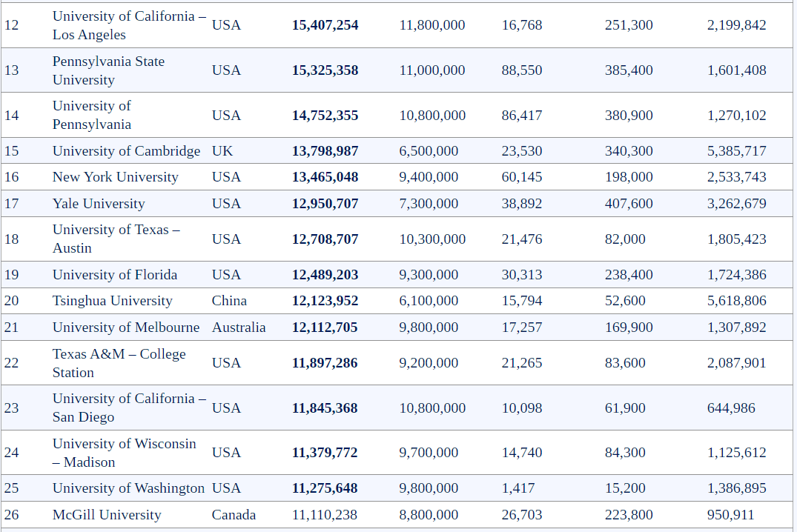Click University of Wisconsin – Madison

pos(124,453)
